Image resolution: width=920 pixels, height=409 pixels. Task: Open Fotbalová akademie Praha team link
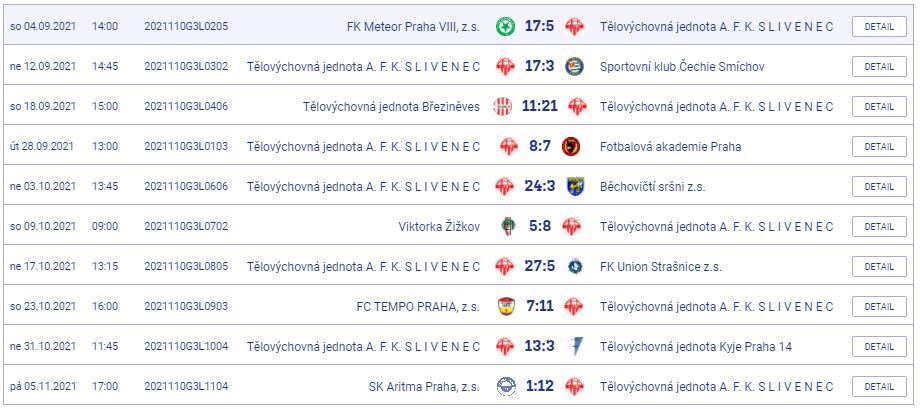[670, 146]
